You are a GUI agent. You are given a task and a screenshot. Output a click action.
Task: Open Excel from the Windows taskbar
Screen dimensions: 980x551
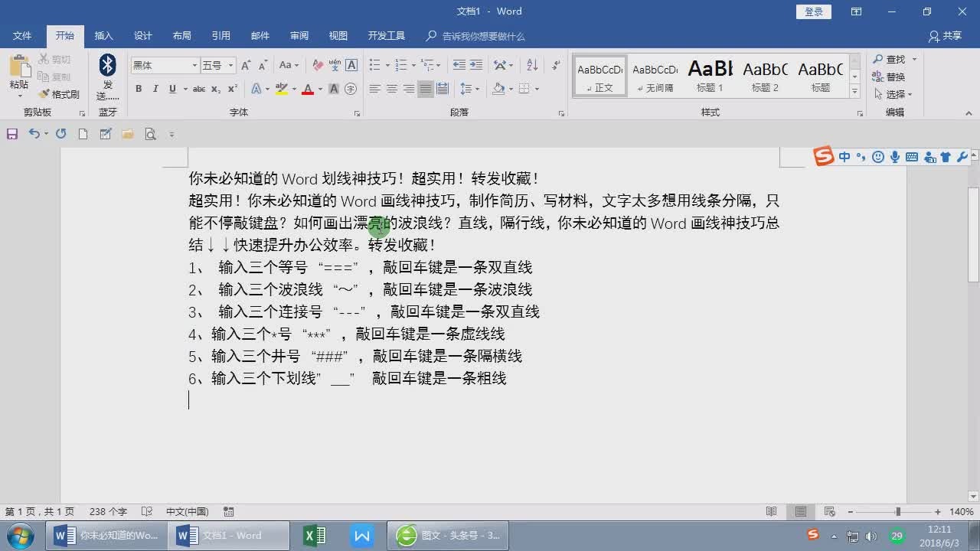coord(315,536)
